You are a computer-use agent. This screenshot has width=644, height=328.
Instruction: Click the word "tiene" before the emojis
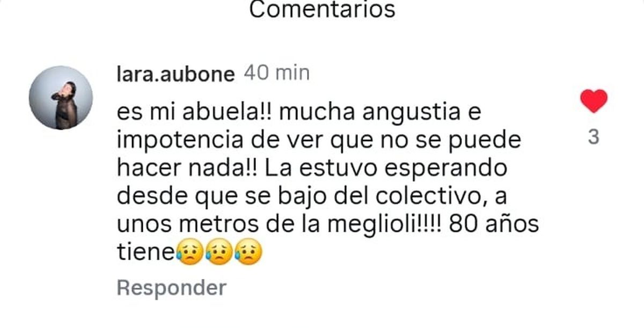146,251
